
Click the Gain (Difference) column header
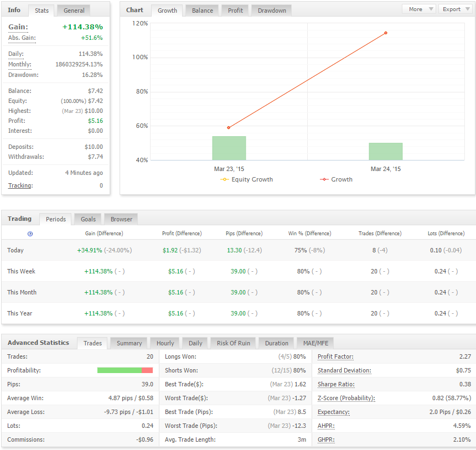pyautogui.click(x=104, y=234)
